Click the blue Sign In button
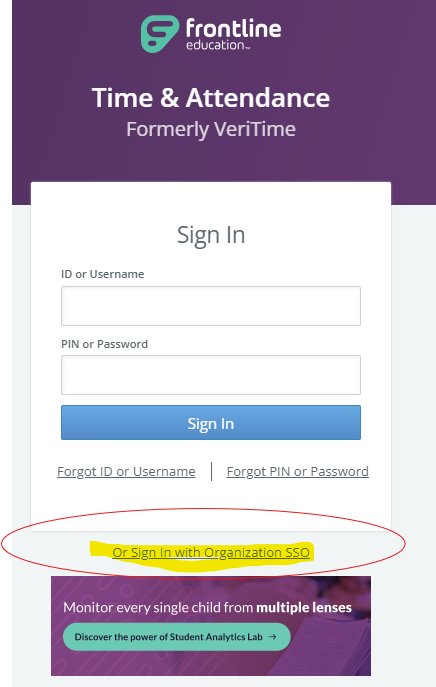The image size is (436, 687). pyautogui.click(x=211, y=423)
